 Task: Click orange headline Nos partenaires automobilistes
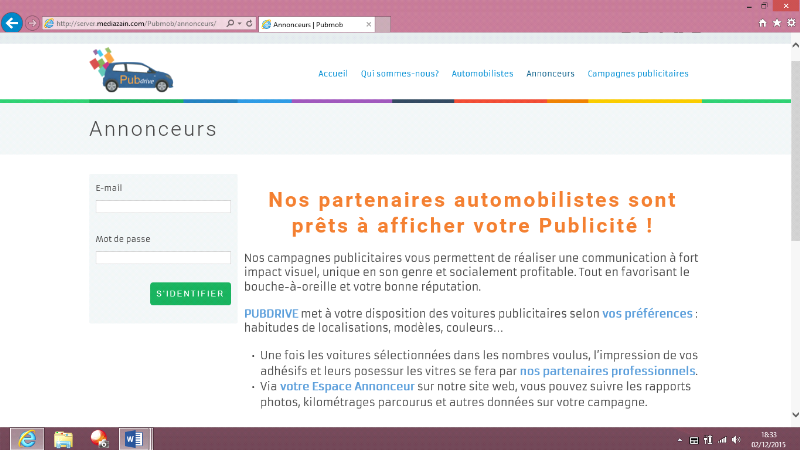(x=472, y=213)
